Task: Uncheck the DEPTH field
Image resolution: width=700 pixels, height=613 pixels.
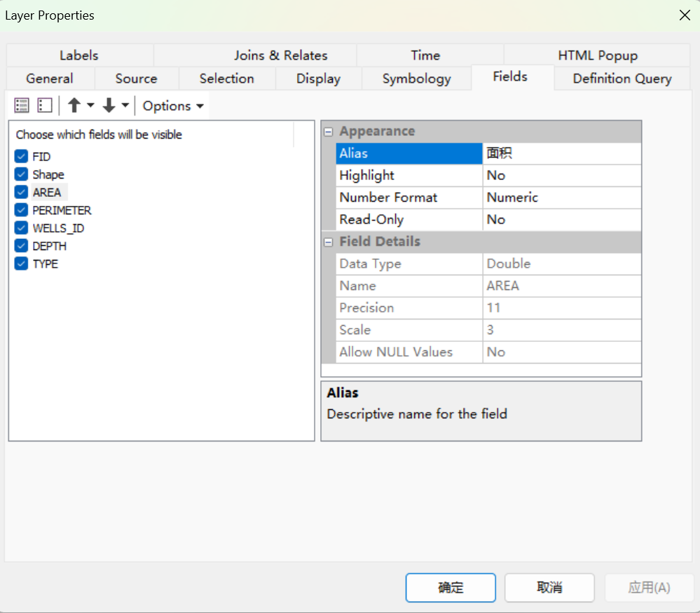Action: click(21, 245)
